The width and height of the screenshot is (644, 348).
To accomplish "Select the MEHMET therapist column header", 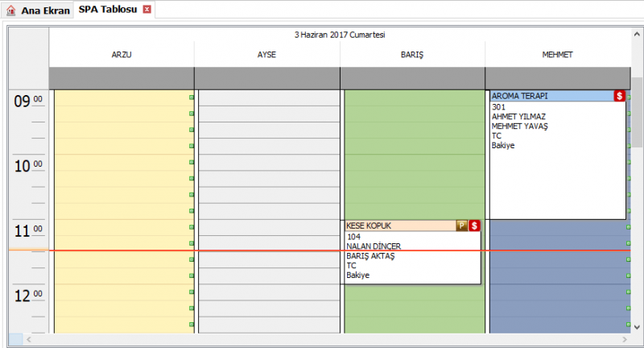I will tap(557, 55).
